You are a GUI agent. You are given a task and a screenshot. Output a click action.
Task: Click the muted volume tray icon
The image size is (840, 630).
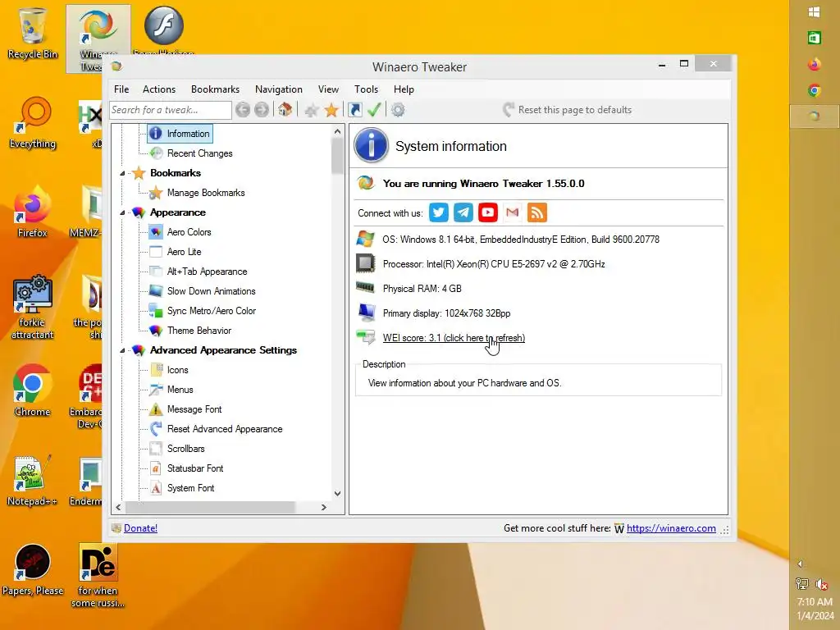[x=822, y=584]
